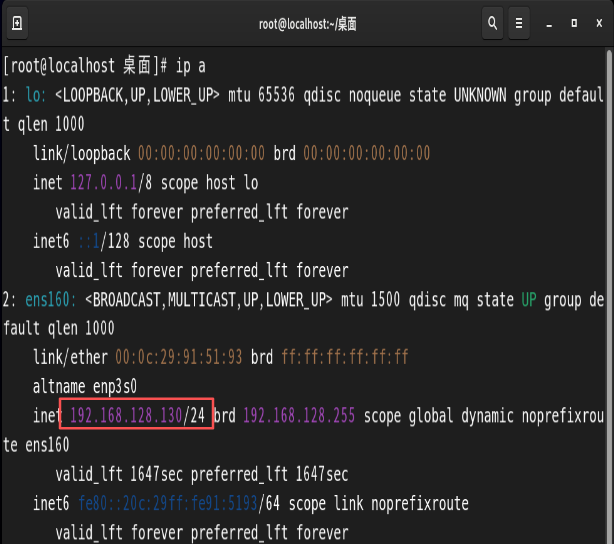Click broadcast address 192.168.128.255
Image resolution: width=614 pixels, height=544 pixels.
(299, 416)
